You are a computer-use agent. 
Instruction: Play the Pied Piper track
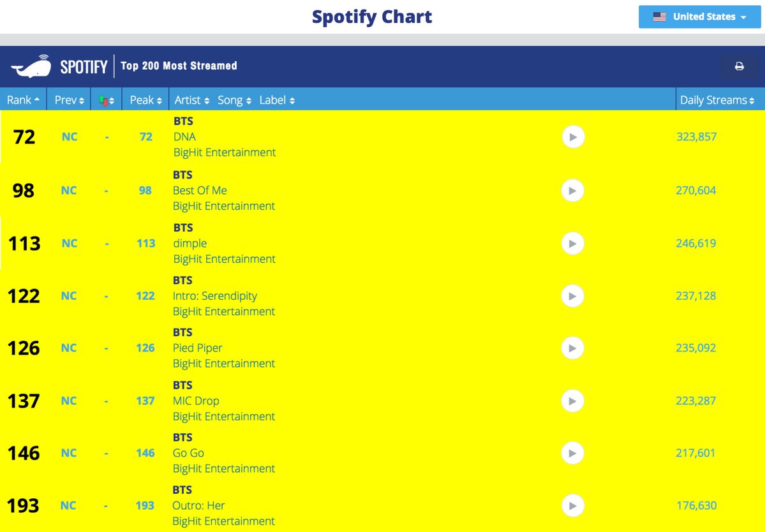573,348
